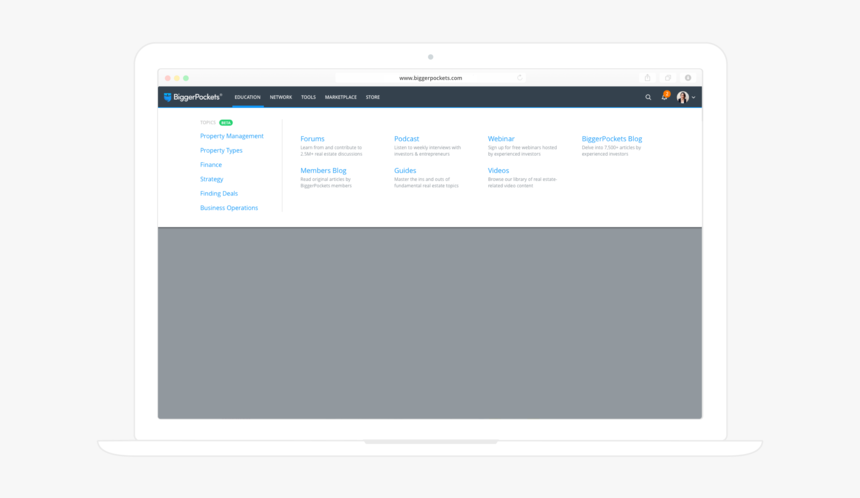Viewport: 860px width, 498px height.
Task: Open the Marketplace menu
Action: coord(340,97)
